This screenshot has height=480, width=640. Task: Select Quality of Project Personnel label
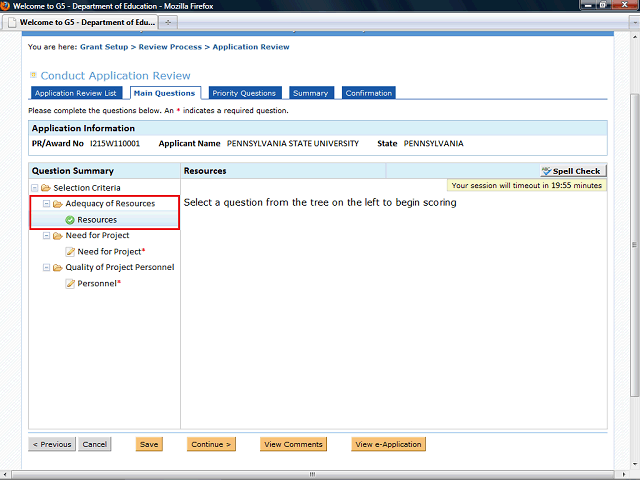tap(120, 267)
